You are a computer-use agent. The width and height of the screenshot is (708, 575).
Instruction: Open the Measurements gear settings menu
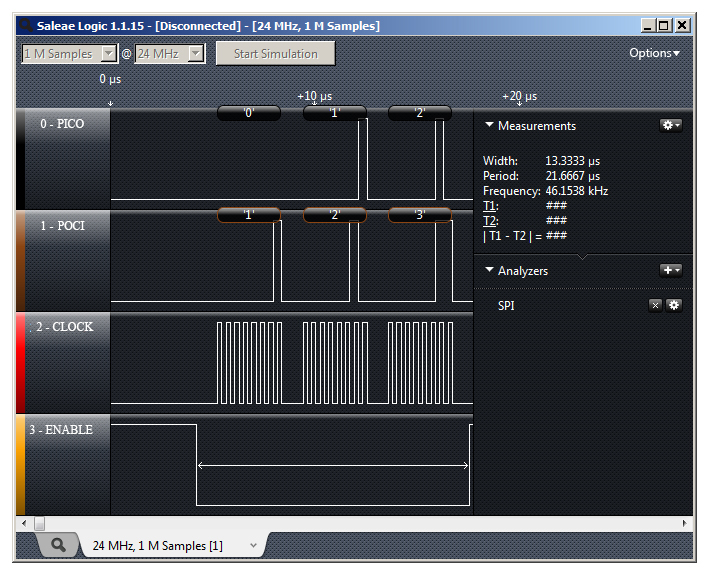tap(671, 125)
